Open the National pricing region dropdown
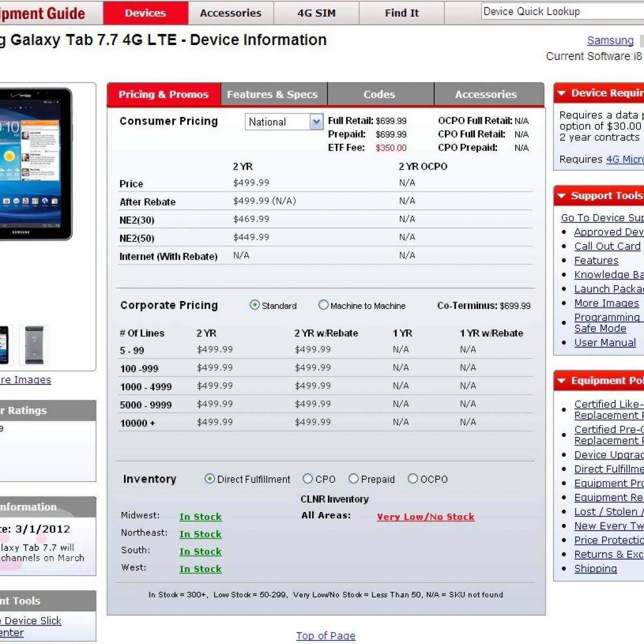Screen dimensions: 644x644 [316, 122]
